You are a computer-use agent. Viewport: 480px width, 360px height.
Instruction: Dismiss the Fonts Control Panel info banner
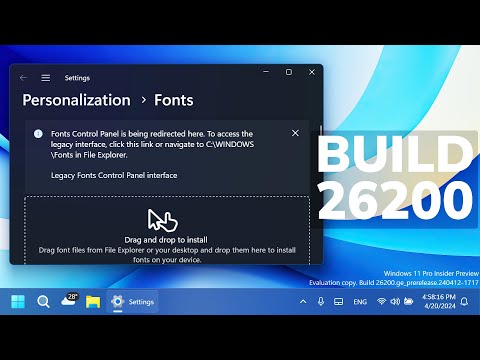pyautogui.click(x=295, y=133)
